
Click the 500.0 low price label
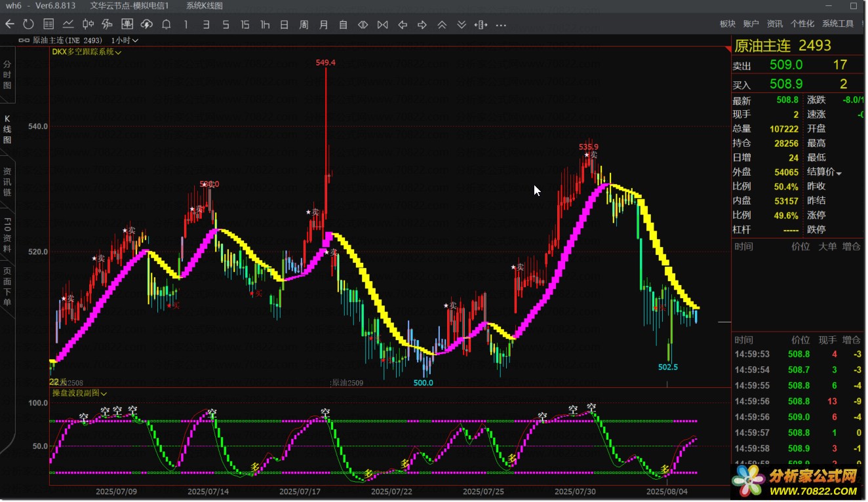point(423,383)
